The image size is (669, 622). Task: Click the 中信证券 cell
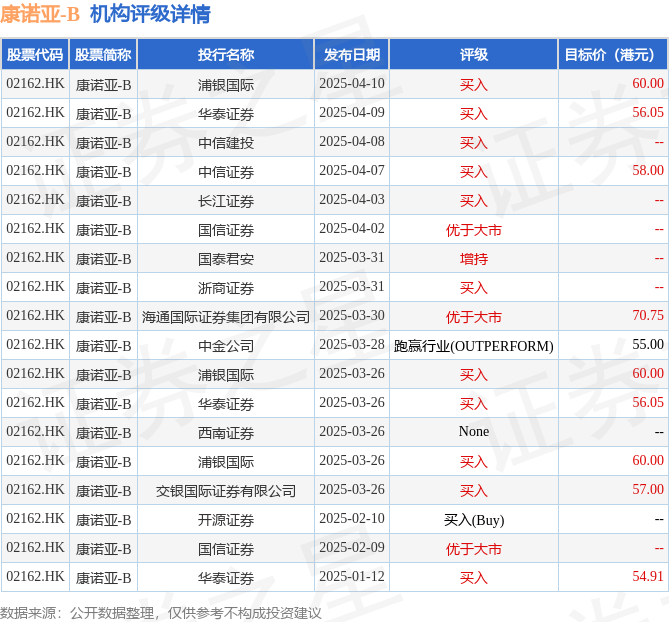tap(226, 172)
